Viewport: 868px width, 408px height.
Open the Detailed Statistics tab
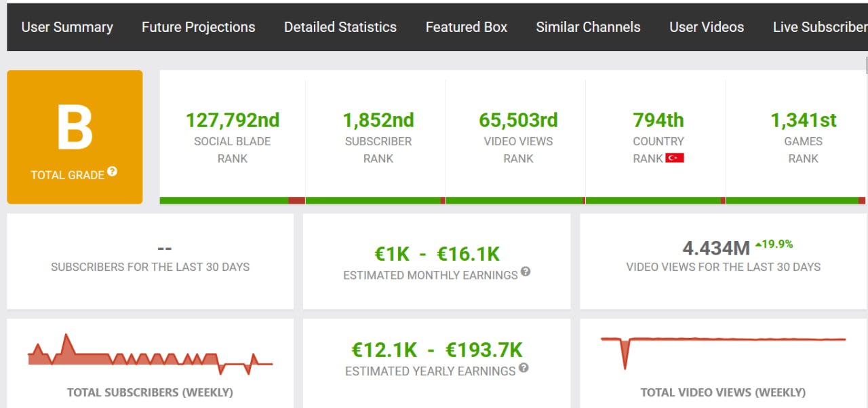[x=340, y=27]
